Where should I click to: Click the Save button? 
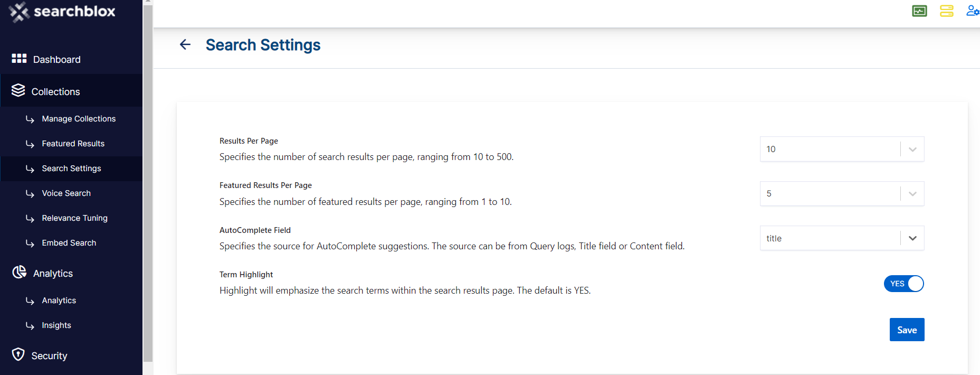click(907, 330)
